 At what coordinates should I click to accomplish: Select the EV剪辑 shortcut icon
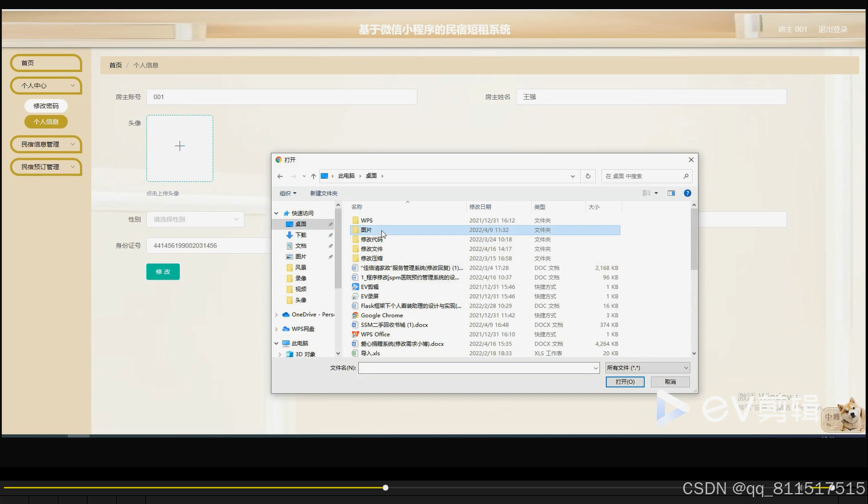click(356, 287)
